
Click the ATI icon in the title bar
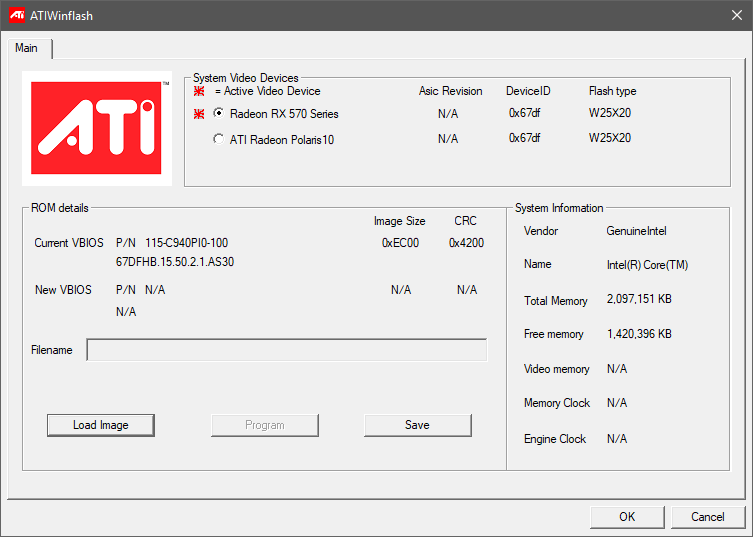pyautogui.click(x=17, y=15)
